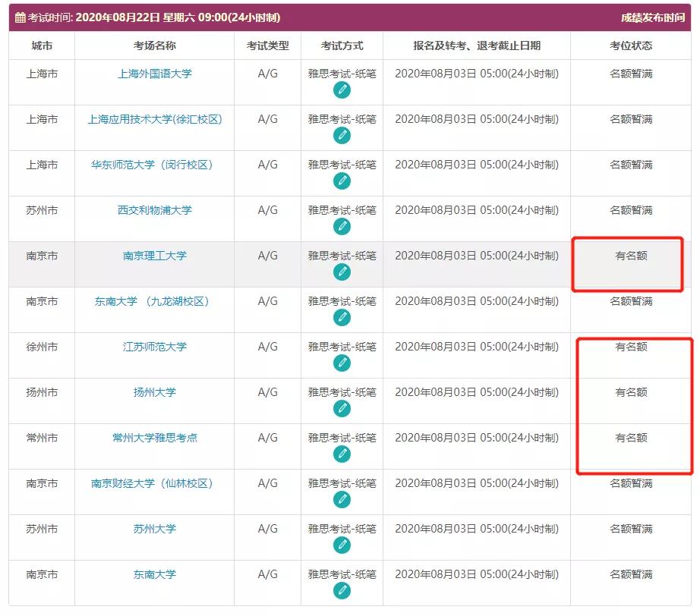Click pencil icon in 扬州大学 row

342,409
